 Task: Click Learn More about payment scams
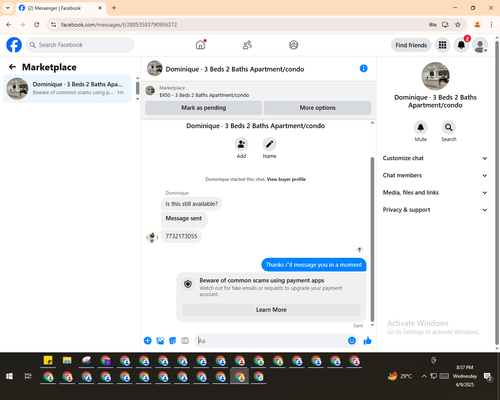pyautogui.click(x=271, y=310)
